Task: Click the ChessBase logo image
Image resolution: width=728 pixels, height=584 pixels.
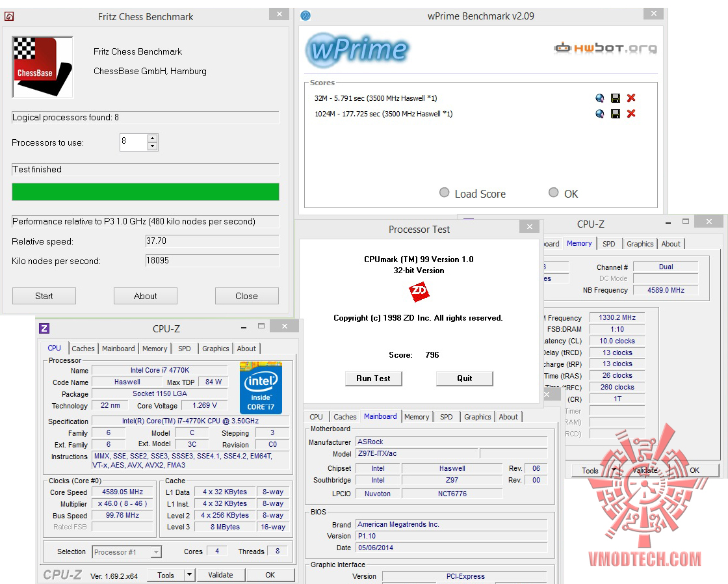Action: pyautogui.click(x=42, y=67)
